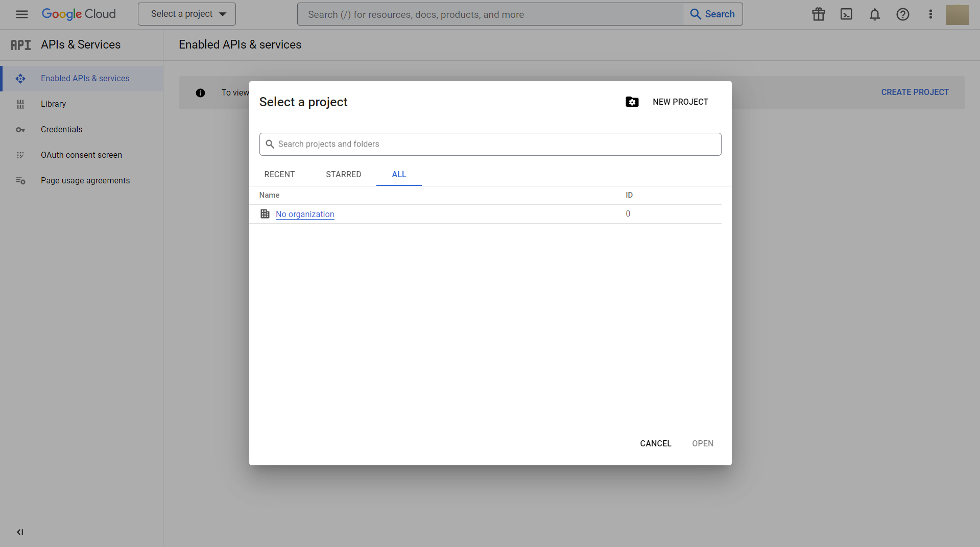Collapse the left side panel
The width and height of the screenshot is (980, 547).
(20, 532)
